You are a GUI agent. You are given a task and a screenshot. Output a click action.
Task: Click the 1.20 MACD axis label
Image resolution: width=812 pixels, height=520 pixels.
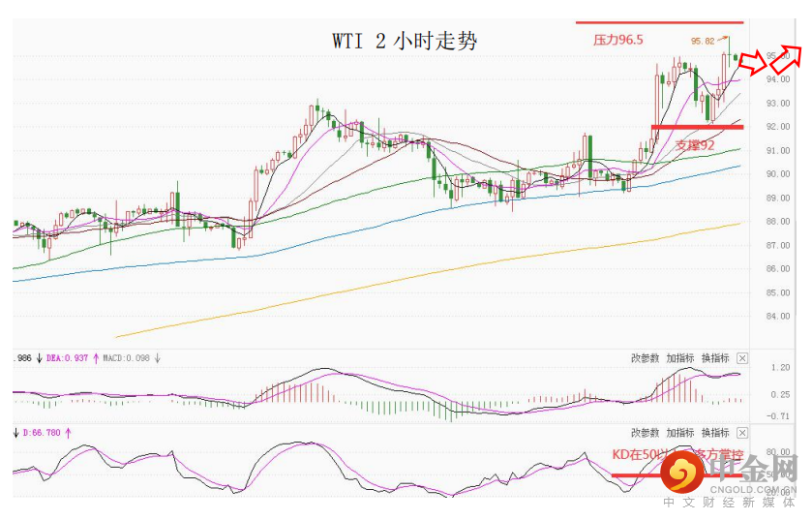(781, 368)
